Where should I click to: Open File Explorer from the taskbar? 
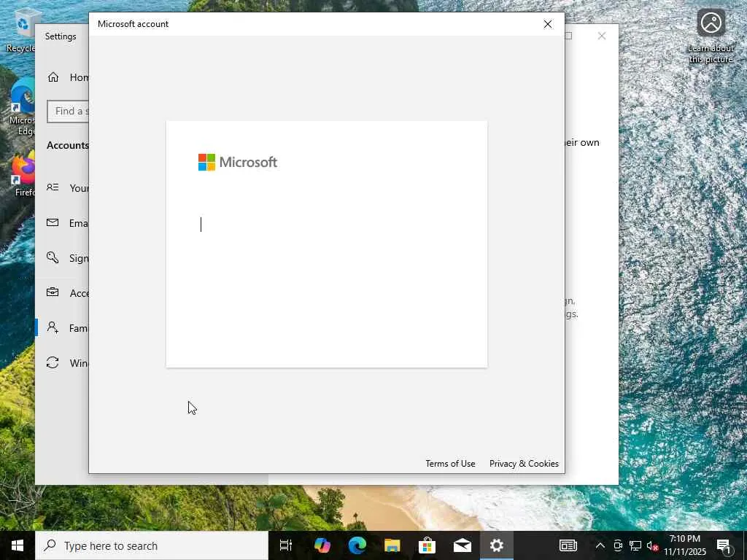tap(392, 545)
